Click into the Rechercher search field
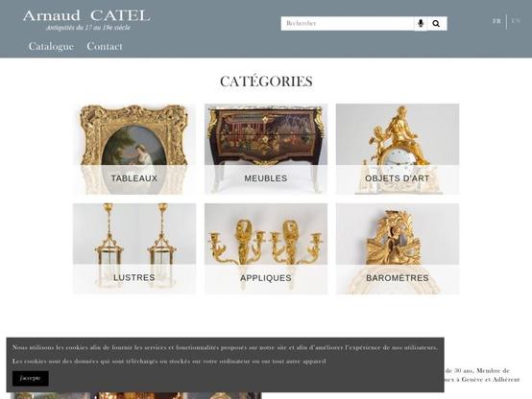This screenshot has height=399, width=532. pyautogui.click(x=348, y=23)
